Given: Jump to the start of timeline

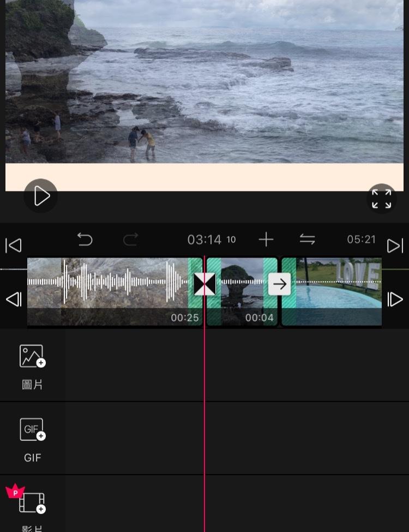Looking at the screenshot, I should click(x=14, y=246).
